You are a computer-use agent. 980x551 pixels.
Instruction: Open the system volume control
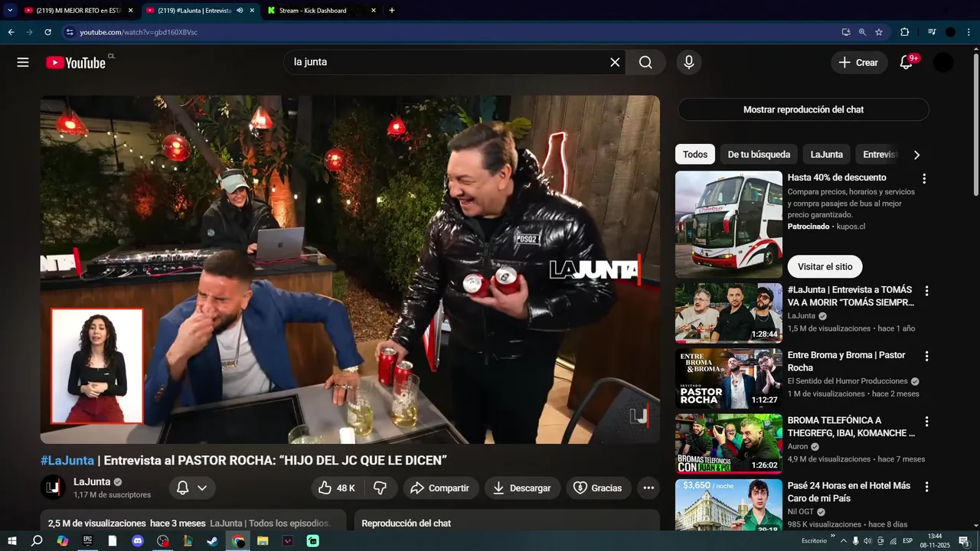click(867, 541)
